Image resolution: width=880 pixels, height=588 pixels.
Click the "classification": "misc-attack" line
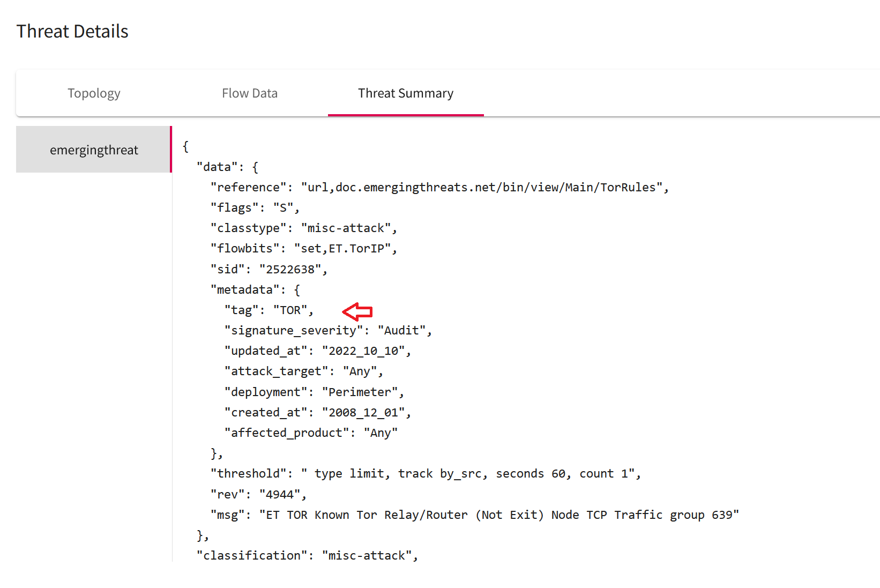click(307, 556)
